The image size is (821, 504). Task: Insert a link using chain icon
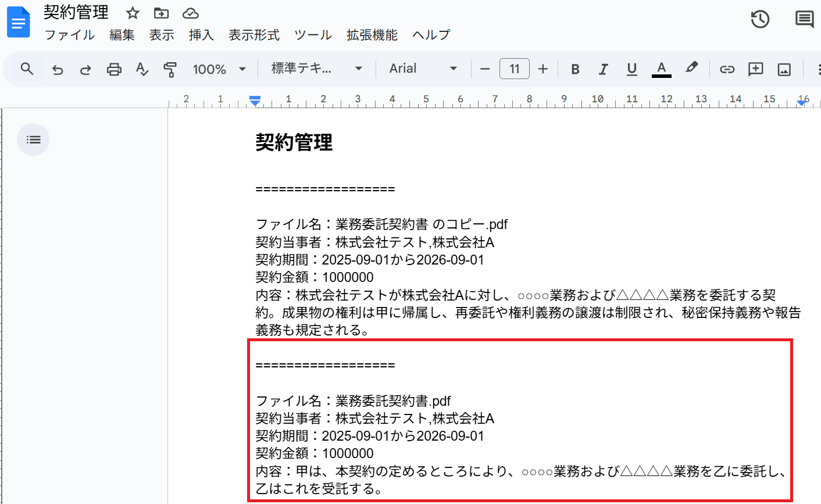click(727, 69)
